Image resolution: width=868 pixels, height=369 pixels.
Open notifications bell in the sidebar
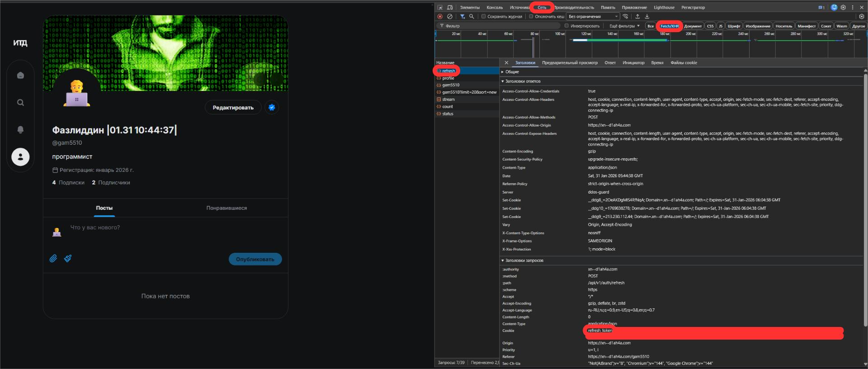(20, 130)
